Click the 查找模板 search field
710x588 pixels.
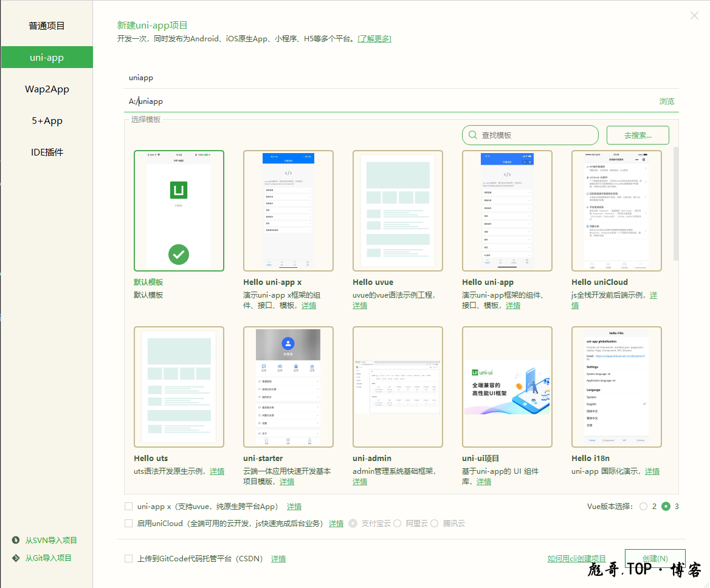530,135
